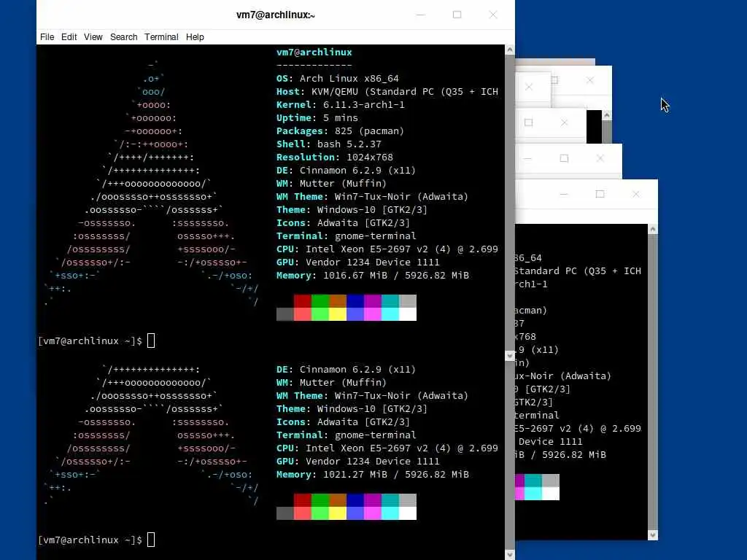Open the Help menu
Screen dimensions: 747x560
point(194,37)
